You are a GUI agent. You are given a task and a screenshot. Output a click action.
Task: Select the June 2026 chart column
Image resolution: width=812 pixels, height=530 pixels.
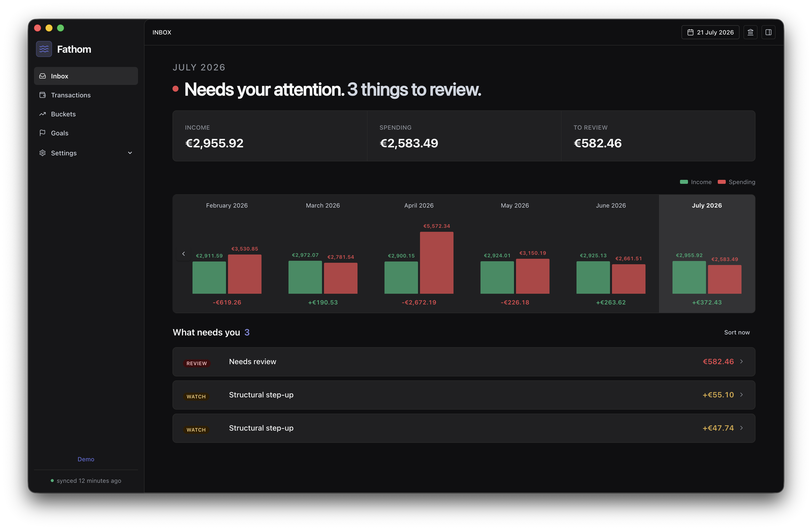pos(611,254)
